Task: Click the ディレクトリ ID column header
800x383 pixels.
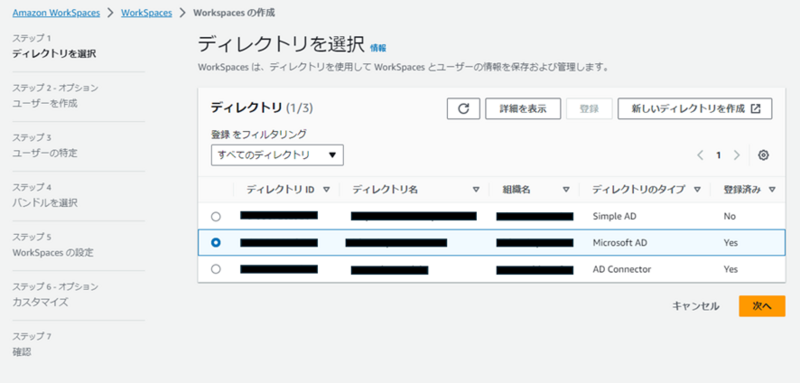Action: tap(281, 190)
